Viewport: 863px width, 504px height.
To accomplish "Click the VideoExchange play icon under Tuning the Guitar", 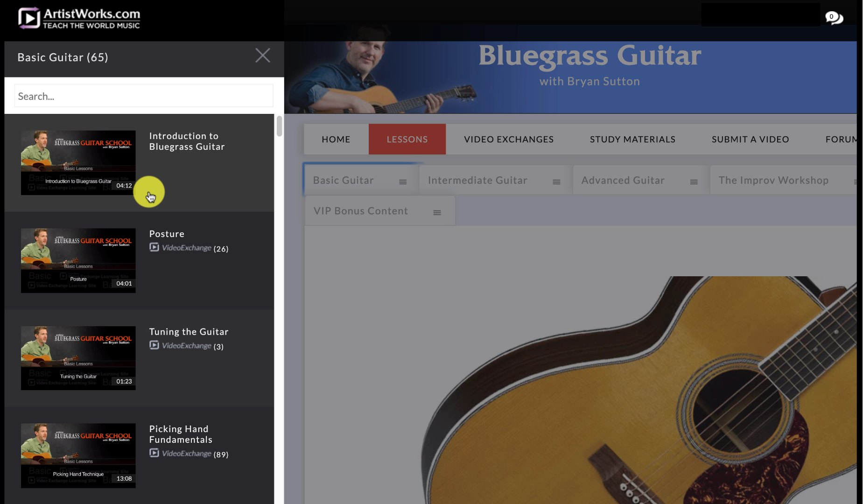I will (x=154, y=345).
